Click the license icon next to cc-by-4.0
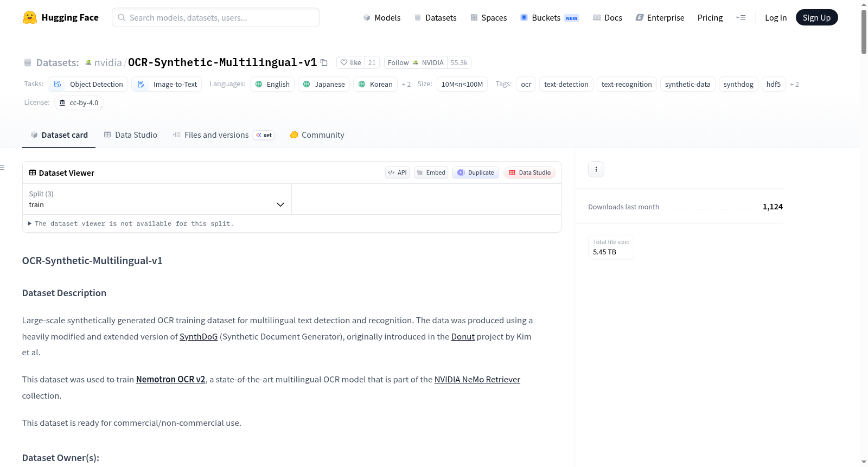 (62, 103)
